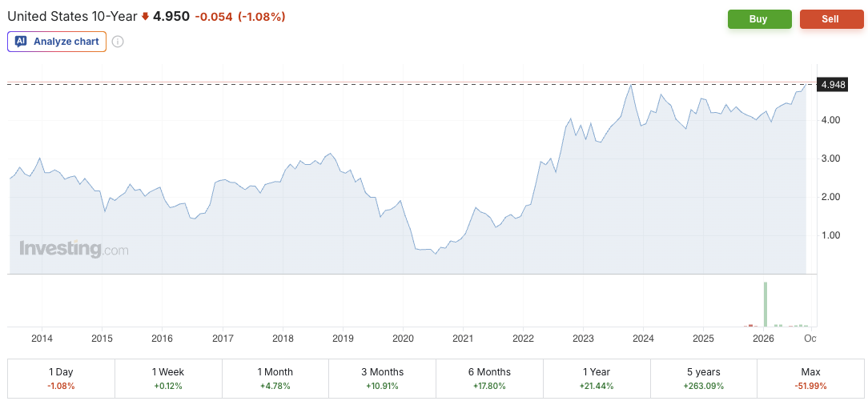Image resolution: width=868 pixels, height=405 pixels.
Task: Click the 2020 marker on time axis
Action: coord(403,338)
